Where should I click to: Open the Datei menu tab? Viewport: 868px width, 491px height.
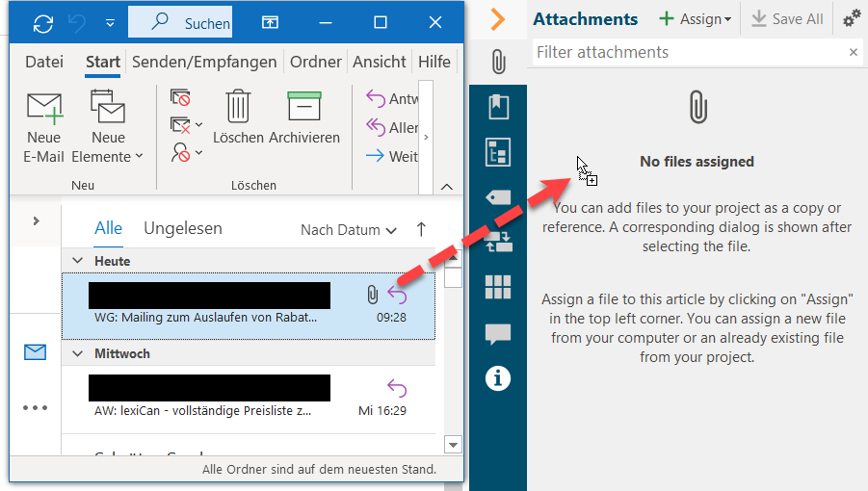click(44, 62)
